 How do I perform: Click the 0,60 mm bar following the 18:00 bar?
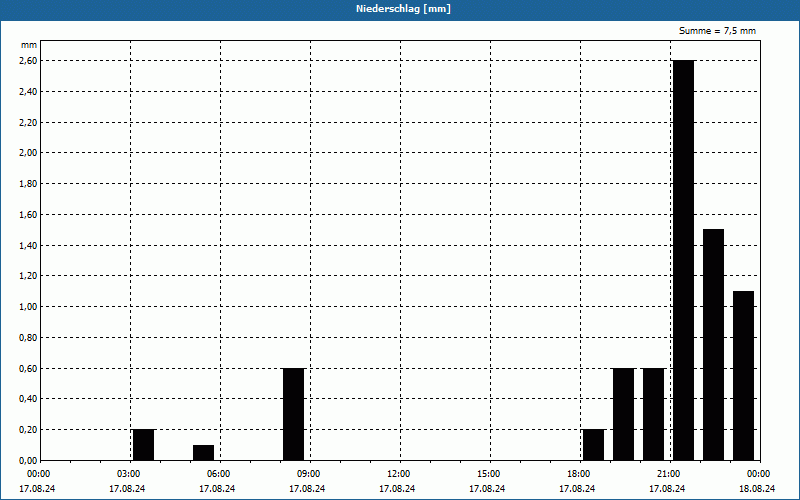click(x=623, y=414)
